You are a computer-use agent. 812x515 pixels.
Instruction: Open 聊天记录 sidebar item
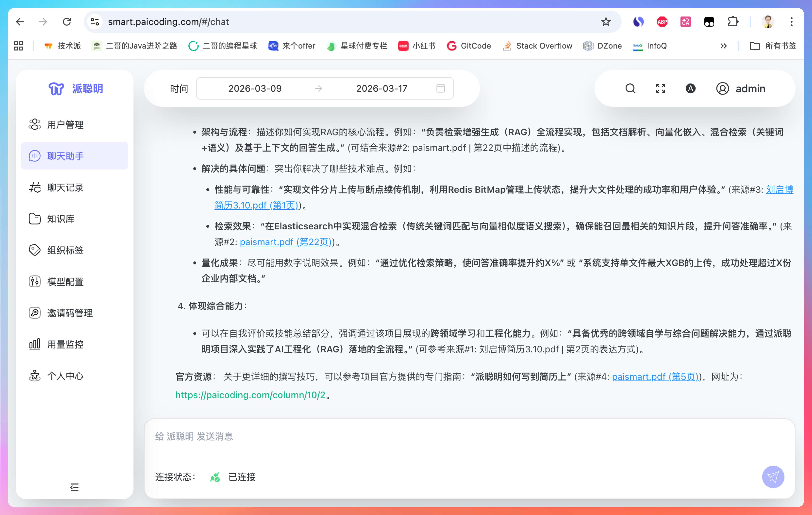point(65,187)
